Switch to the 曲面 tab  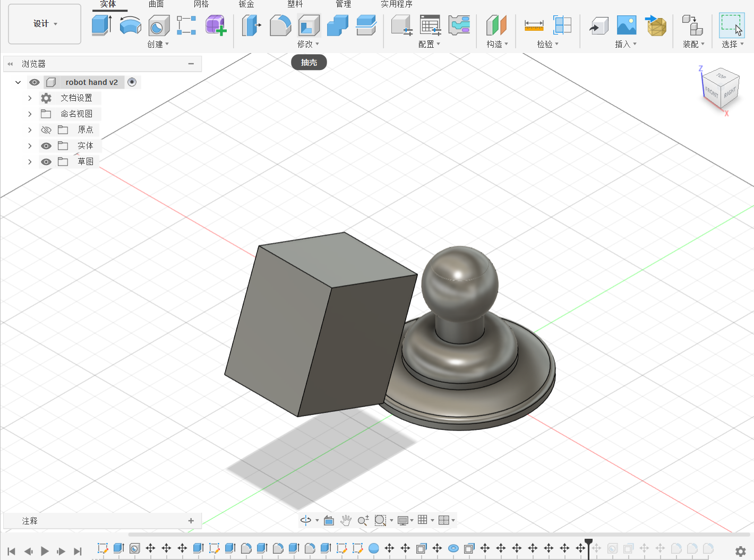coord(156,4)
